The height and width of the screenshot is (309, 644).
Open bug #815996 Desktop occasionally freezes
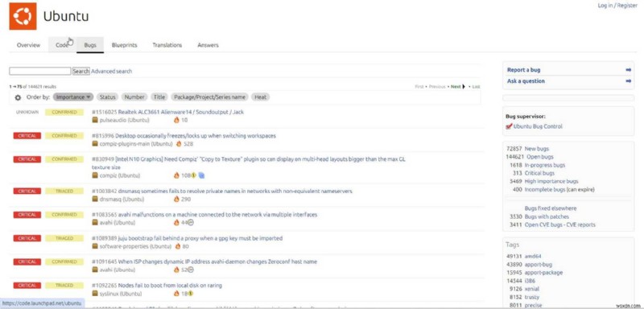[184, 136]
